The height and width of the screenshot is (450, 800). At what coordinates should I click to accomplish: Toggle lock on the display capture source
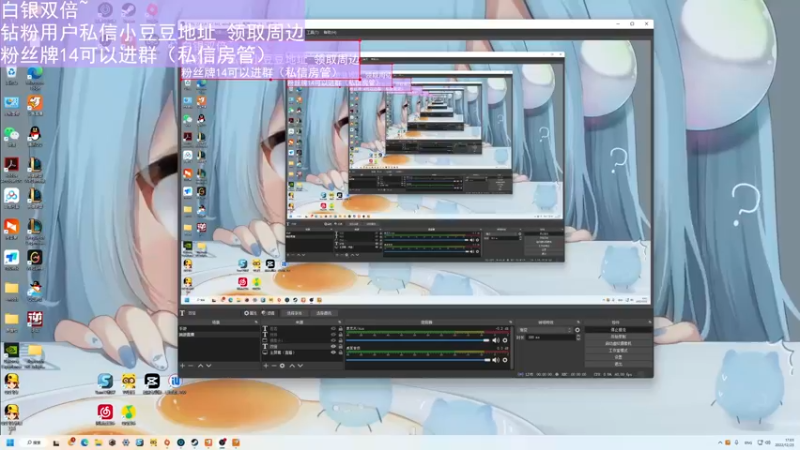(x=340, y=353)
